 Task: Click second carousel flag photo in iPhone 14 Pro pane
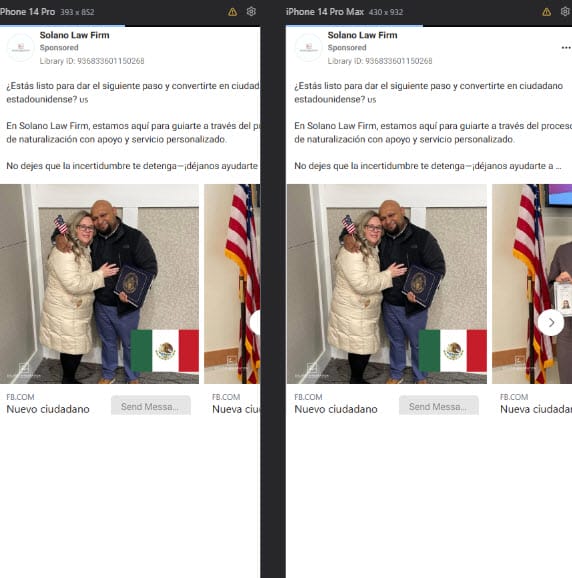click(x=232, y=284)
